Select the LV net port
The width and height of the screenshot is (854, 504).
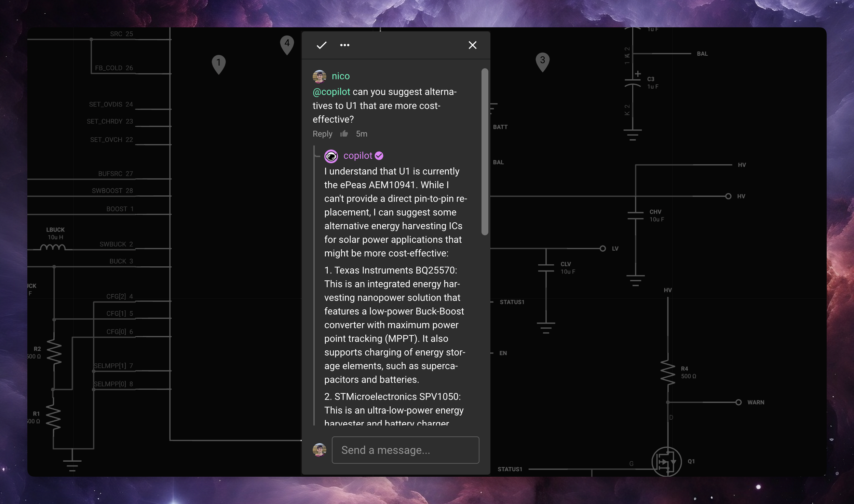[603, 248]
